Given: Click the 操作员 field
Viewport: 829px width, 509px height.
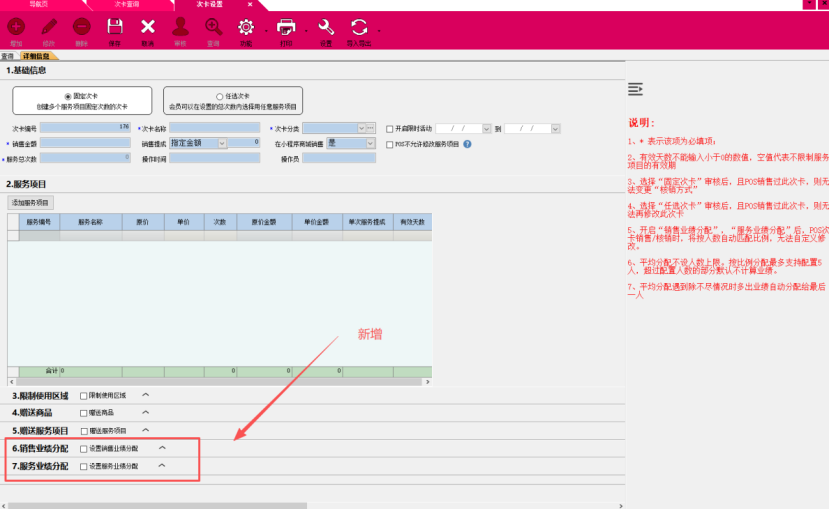Looking at the screenshot, I should coord(339,158).
